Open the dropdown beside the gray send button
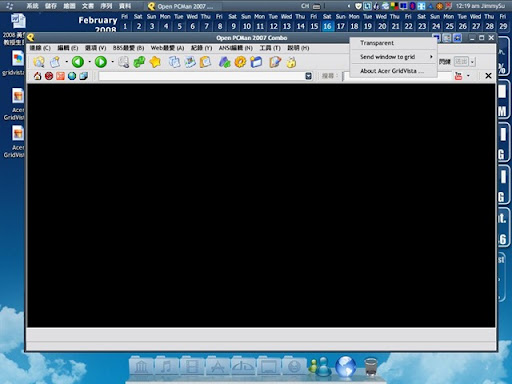 tap(472, 62)
